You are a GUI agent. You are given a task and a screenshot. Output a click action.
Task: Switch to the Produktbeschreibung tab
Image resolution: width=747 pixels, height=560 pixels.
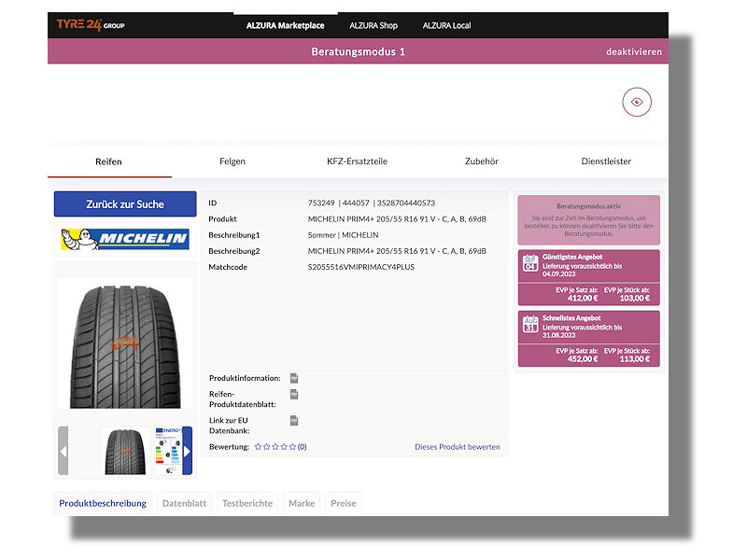[x=103, y=503]
